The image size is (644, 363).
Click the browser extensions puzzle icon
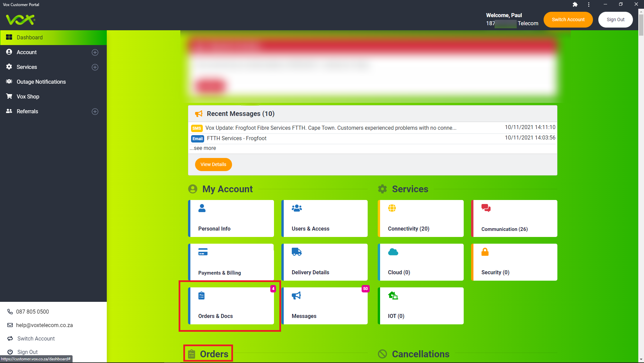click(575, 4)
